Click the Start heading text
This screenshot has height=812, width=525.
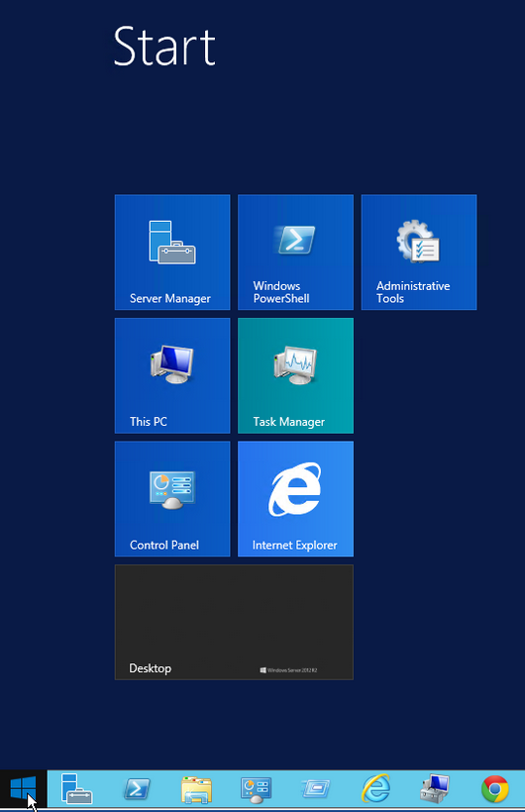point(164,47)
